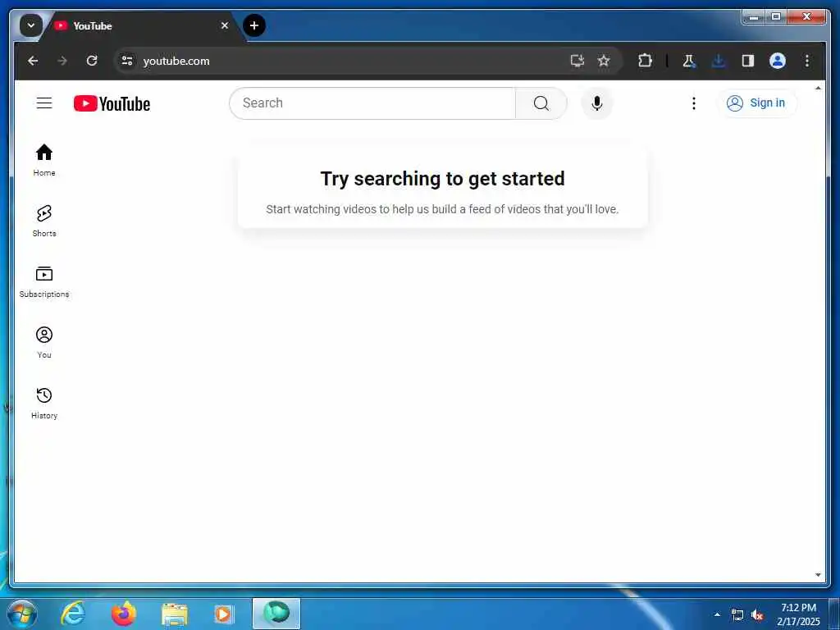This screenshot has height=630, width=840.
Task: Close the YouTube tab
Action: 225,25
